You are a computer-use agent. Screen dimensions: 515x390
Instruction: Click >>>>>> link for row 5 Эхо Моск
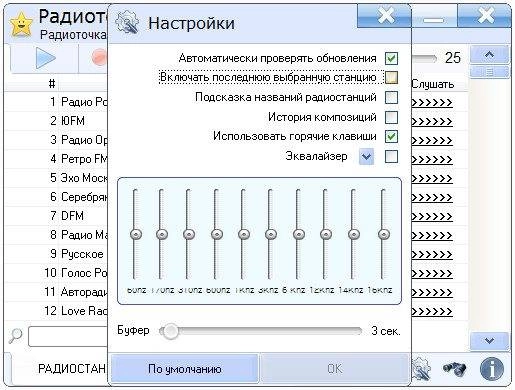432,178
